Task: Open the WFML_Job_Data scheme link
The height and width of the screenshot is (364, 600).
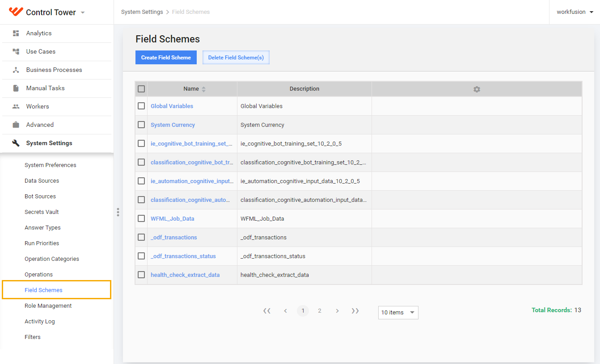Action: pos(173,219)
